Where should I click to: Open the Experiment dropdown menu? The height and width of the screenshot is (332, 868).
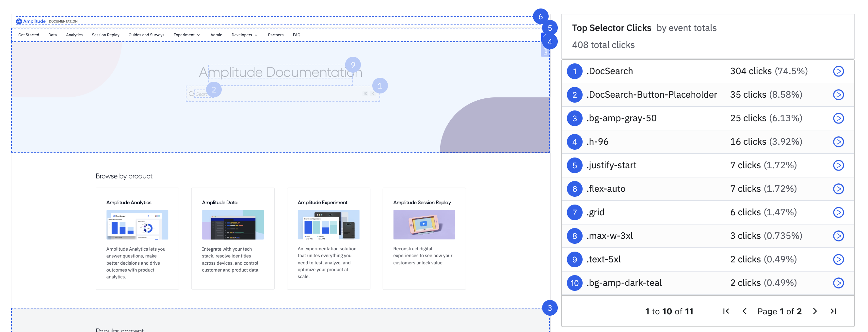[x=187, y=35]
